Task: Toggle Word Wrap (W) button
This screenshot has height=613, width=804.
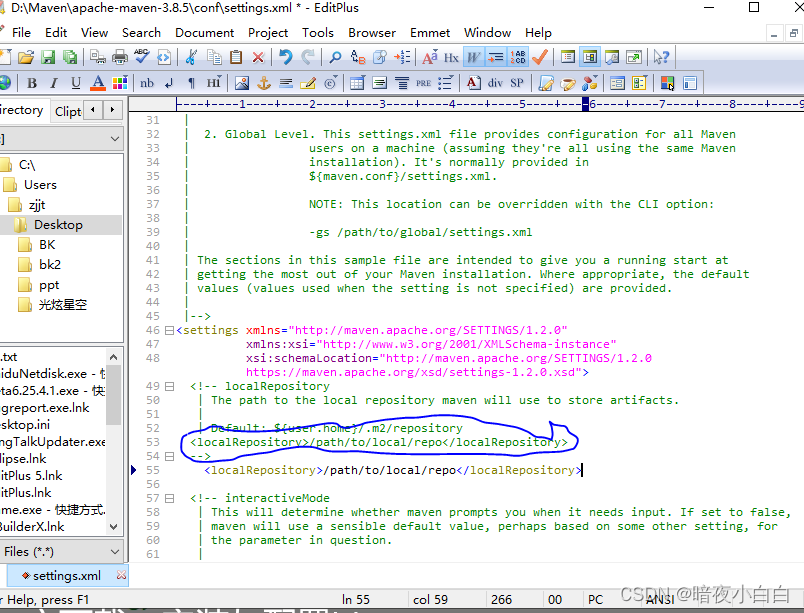Action: coord(473,57)
